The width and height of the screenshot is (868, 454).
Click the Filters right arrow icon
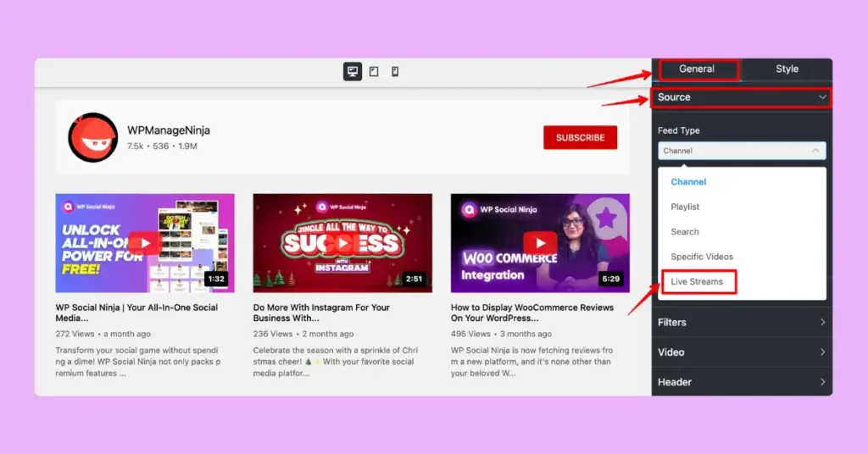822,322
